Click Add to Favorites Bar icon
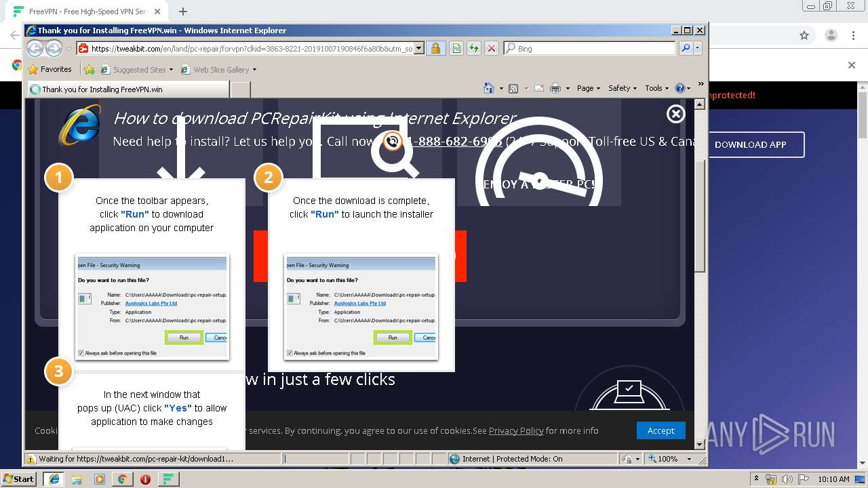 point(89,69)
